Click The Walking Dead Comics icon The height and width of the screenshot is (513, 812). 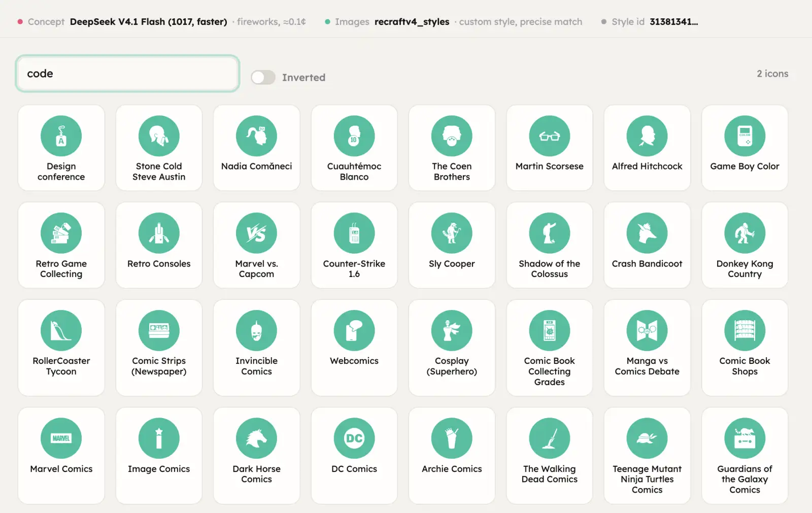tap(550, 438)
